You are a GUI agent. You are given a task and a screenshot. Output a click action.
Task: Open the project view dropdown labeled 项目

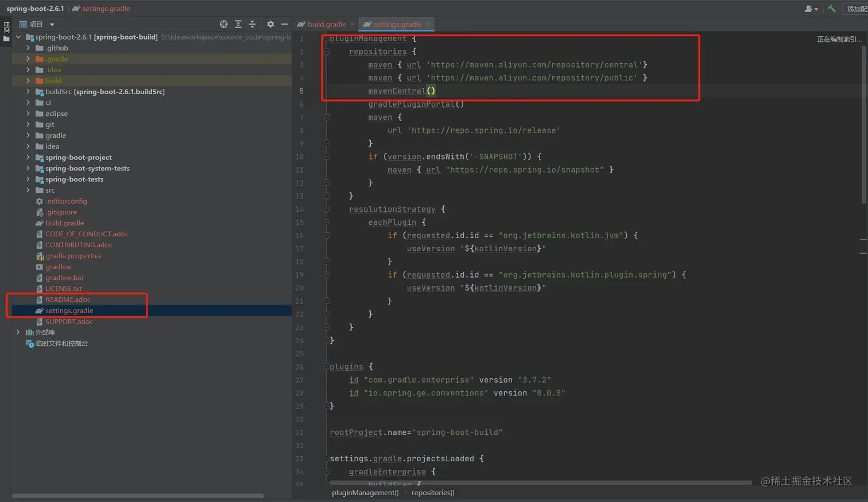(x=37, y=24)
